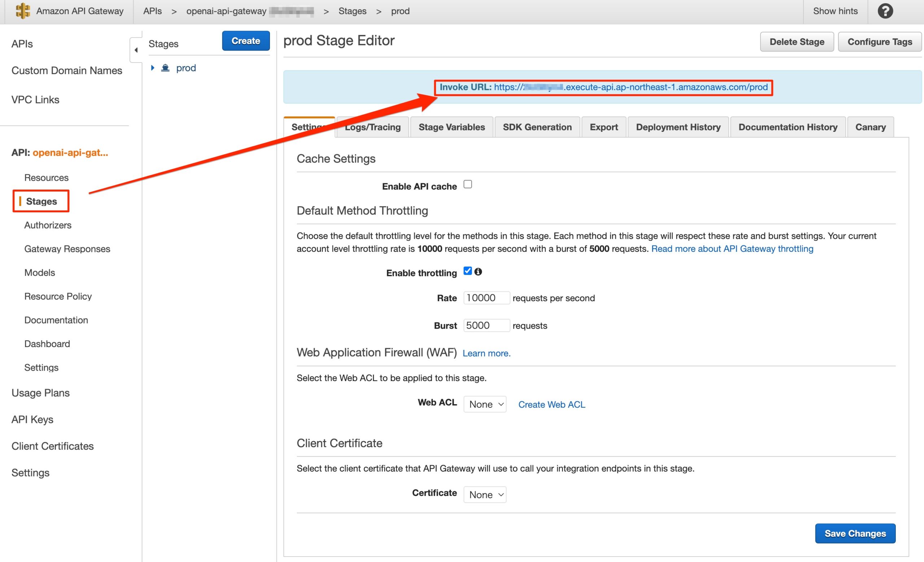This screenshot has height=562, width=924.
Task: Click into the Rate input field
Action: click(x=487, y=298)
